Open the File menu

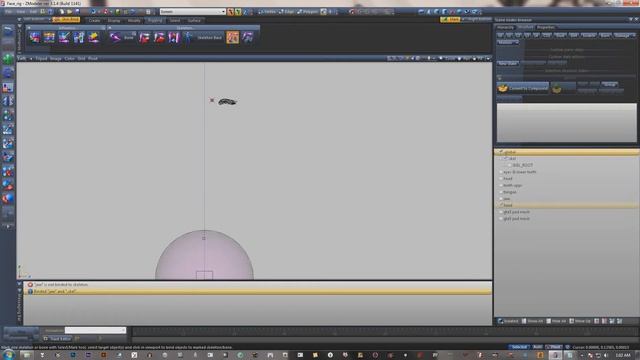[9, 12]
